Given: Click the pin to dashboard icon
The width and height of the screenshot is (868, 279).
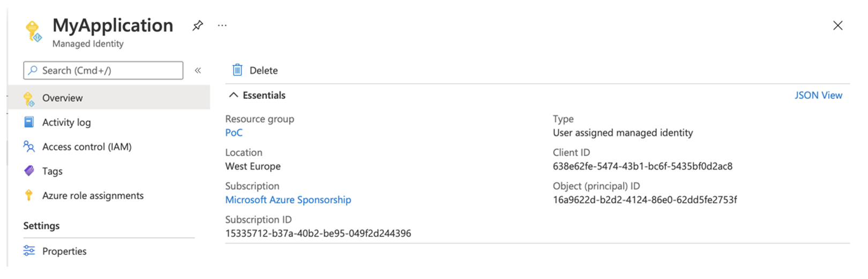Looking at the screenshot, I should click(x=198, y=25).
